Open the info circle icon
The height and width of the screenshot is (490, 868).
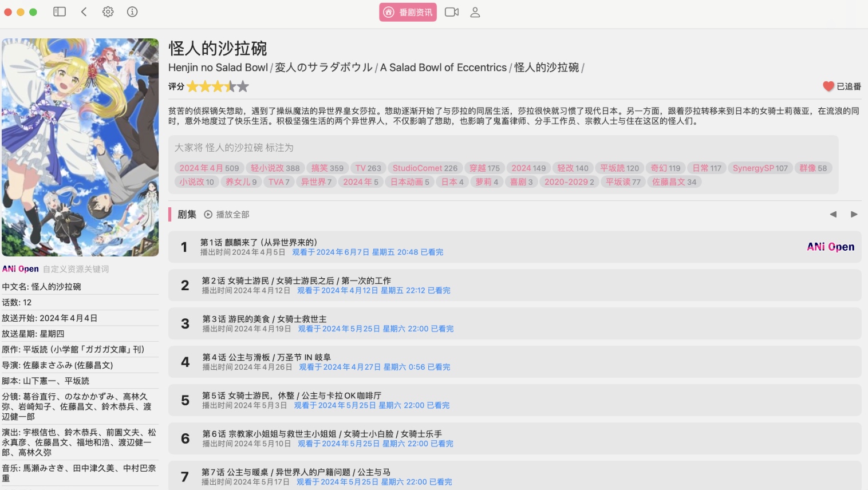coord(132,11)
